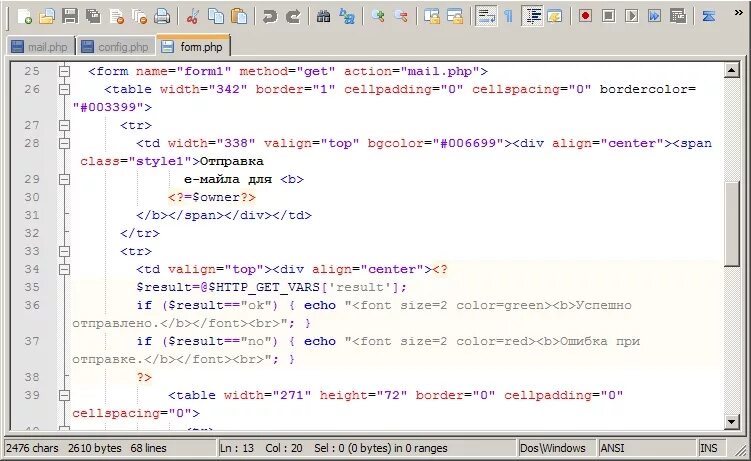Image resolution: width=751 pixels, height=461 pixels.
Task: Start macro recording with the red dot icon
Action: pos(585,17)
